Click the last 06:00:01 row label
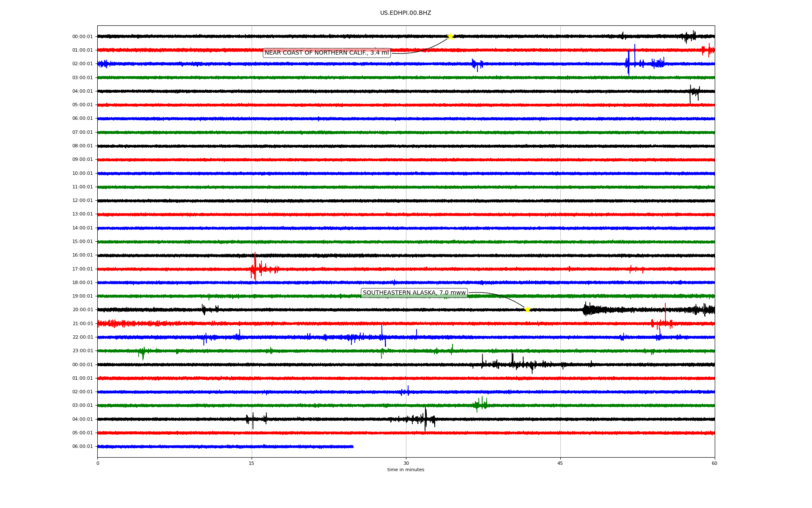 [82, 447]
